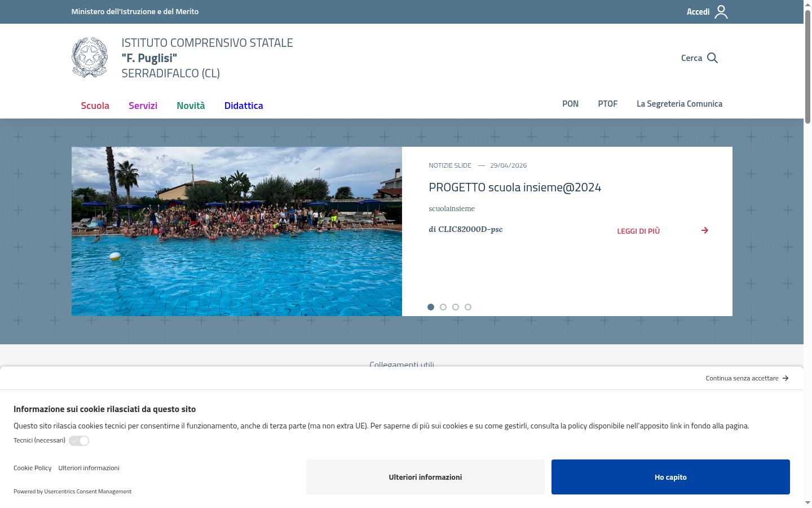This screenshot has width=812, height=508.
Task: Click the Cerca search label
Action: (691, 58)
